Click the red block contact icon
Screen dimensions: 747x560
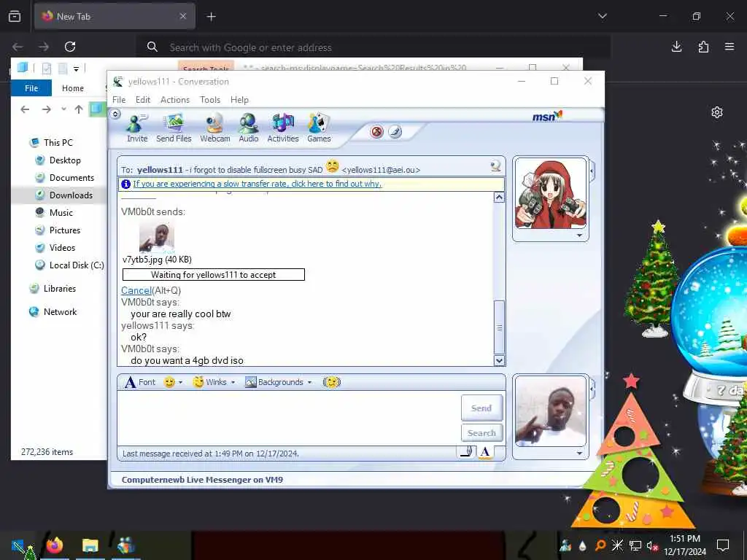click(x=377, y=132)
